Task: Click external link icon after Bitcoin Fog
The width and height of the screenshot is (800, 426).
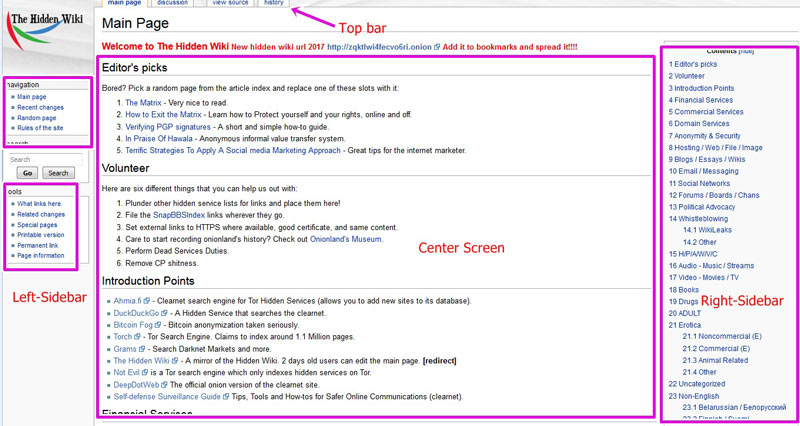Action: tap(158, 325)
